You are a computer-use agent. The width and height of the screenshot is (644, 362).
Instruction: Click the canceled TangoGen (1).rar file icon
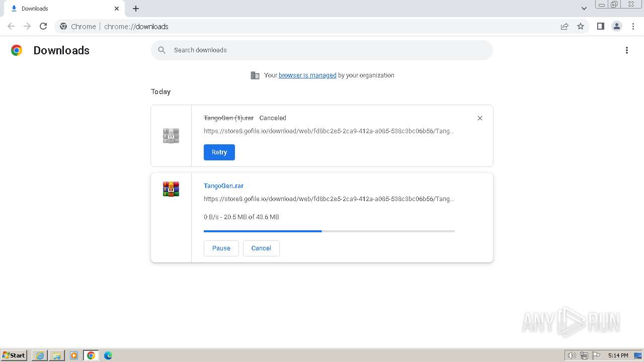[171, 136]
